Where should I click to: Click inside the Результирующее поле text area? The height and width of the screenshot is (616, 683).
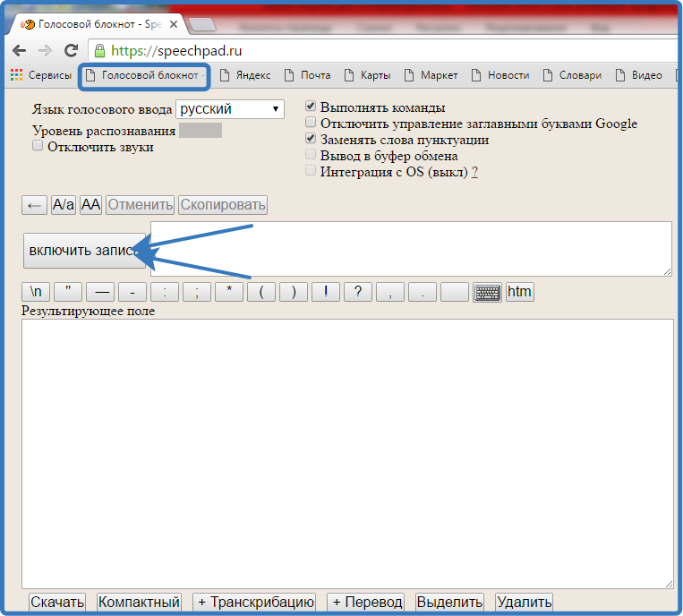pyautogui.click(x=347, y=454)
